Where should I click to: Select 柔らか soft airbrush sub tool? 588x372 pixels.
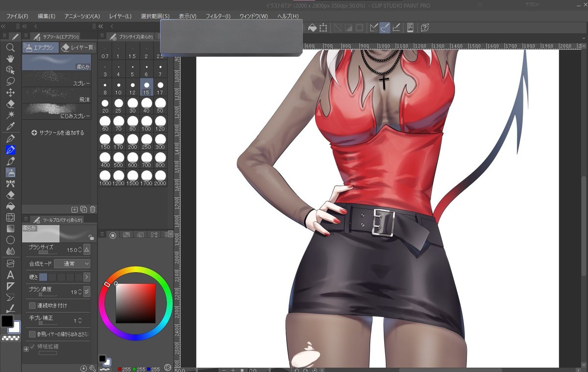coord(57,62)
